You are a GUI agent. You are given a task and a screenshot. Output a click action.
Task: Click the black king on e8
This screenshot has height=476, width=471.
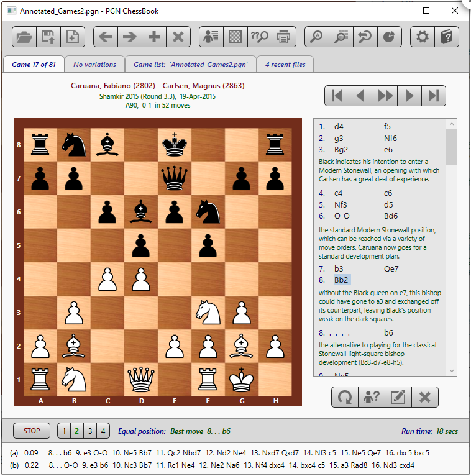(x=175, y=145)
